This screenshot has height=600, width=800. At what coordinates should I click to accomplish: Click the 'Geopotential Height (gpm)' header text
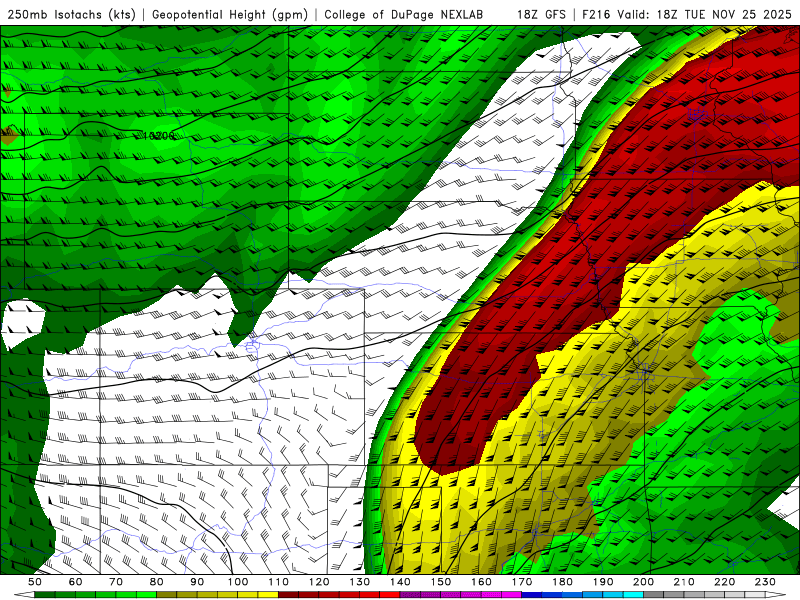230,14
